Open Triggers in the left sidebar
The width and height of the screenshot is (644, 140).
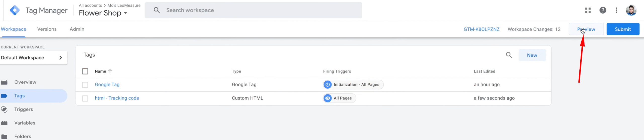pos(23,109)
